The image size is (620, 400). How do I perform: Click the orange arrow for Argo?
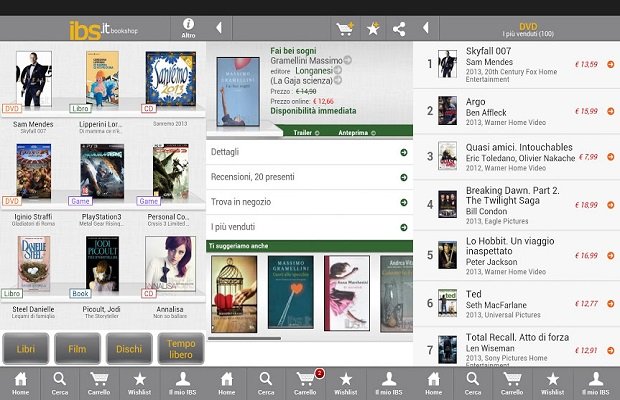pos(611,111)
